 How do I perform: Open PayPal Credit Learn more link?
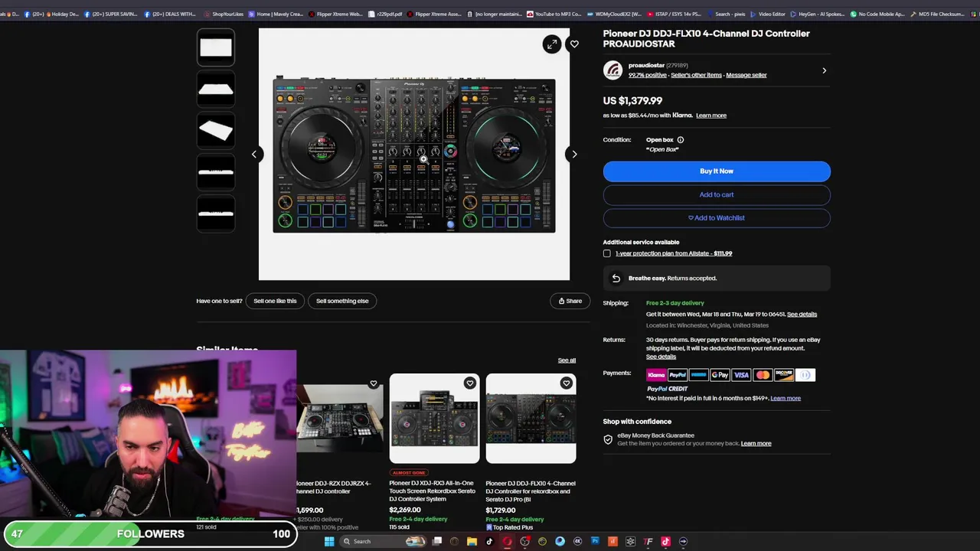[786, 399]
